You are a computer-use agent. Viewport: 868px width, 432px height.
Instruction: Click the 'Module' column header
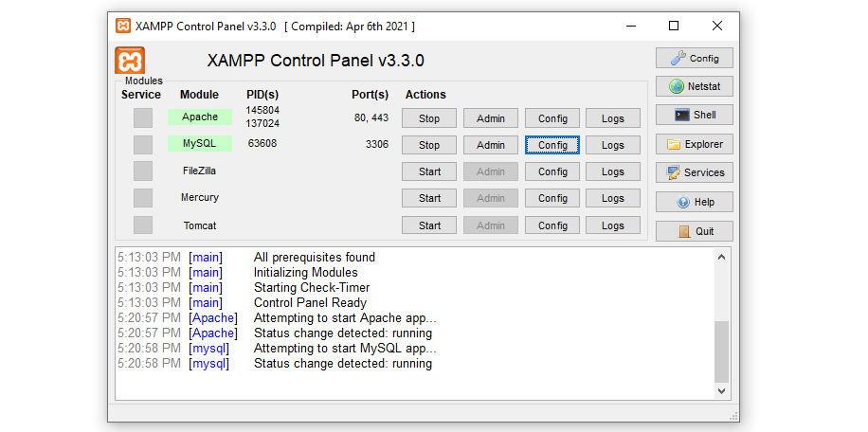coord(199,95)
